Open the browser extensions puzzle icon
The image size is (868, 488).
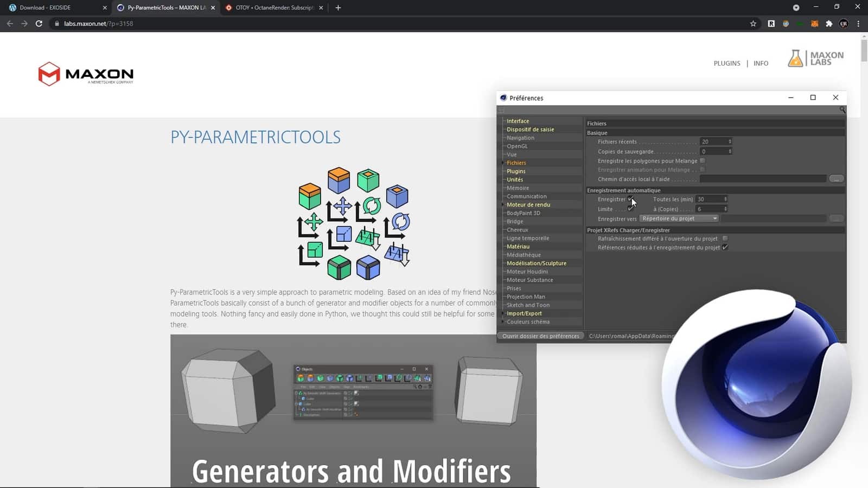tap(829, 23)
